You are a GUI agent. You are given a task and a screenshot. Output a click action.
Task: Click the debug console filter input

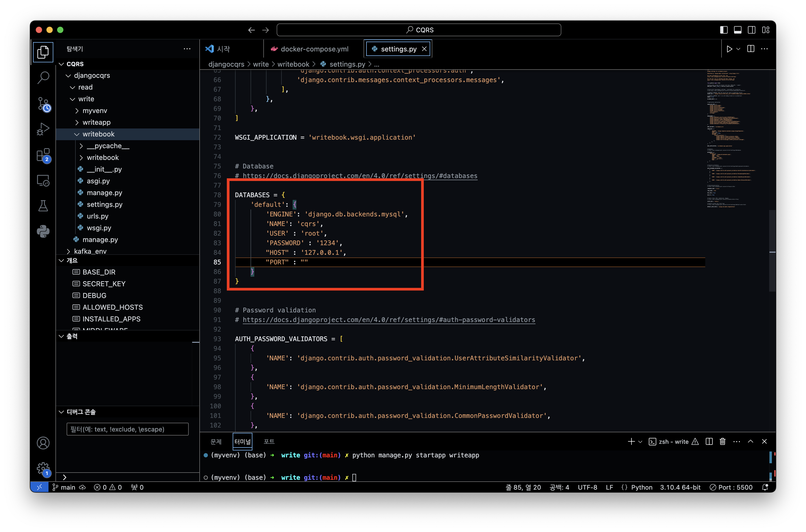point(127,429)
